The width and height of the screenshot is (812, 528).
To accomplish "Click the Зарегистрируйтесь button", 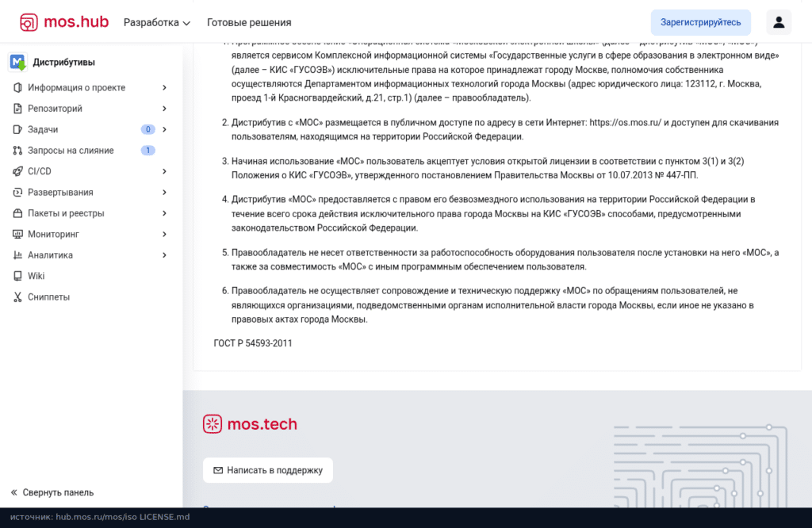I will [701, 22].
